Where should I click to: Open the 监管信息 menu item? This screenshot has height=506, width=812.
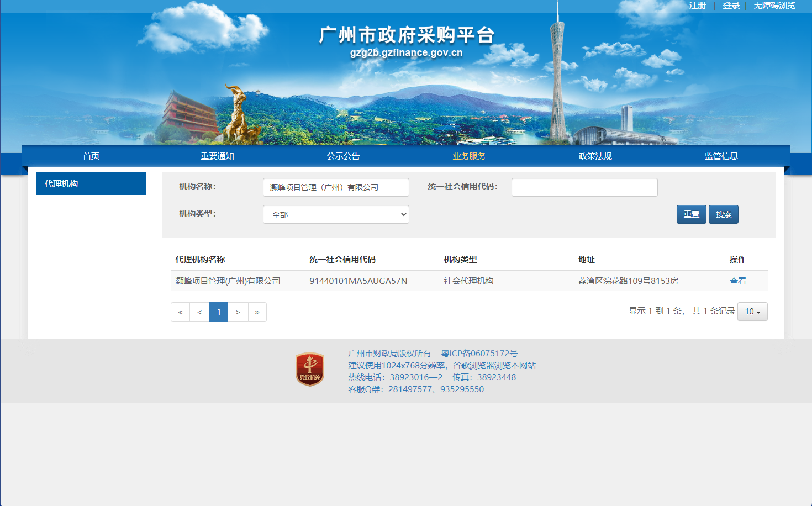[721, 156]
